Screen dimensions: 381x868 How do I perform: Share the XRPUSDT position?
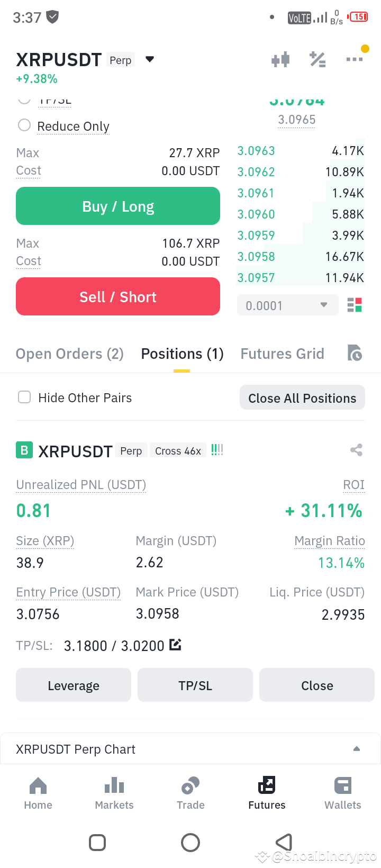click(356, 450)
